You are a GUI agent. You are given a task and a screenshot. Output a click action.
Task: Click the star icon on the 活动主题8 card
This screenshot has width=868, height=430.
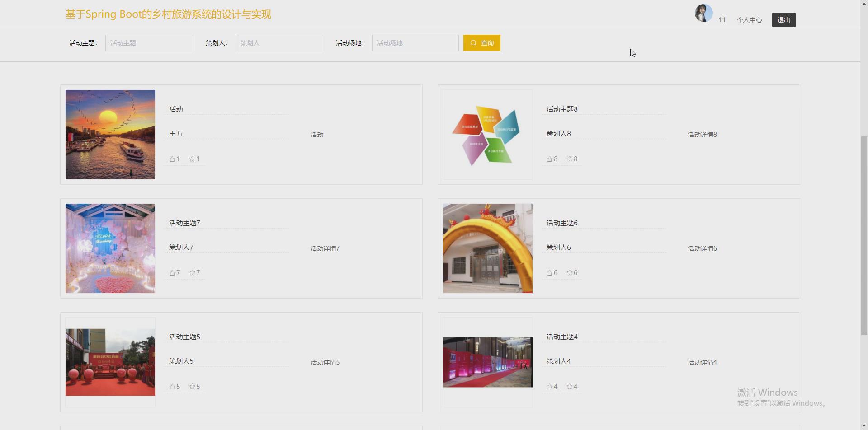(569, 159)
